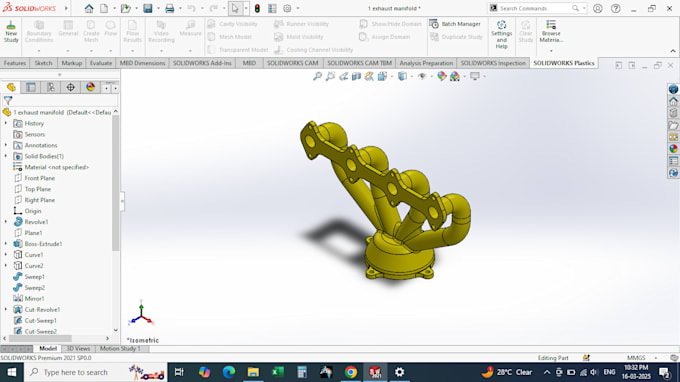Open Batch Manager

point(455,24)
